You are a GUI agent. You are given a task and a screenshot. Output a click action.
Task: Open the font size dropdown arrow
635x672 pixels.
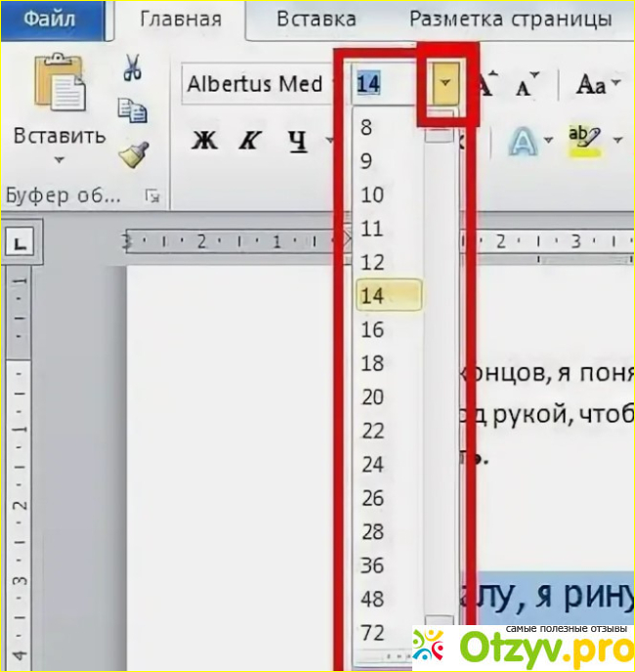coord(445,85)
